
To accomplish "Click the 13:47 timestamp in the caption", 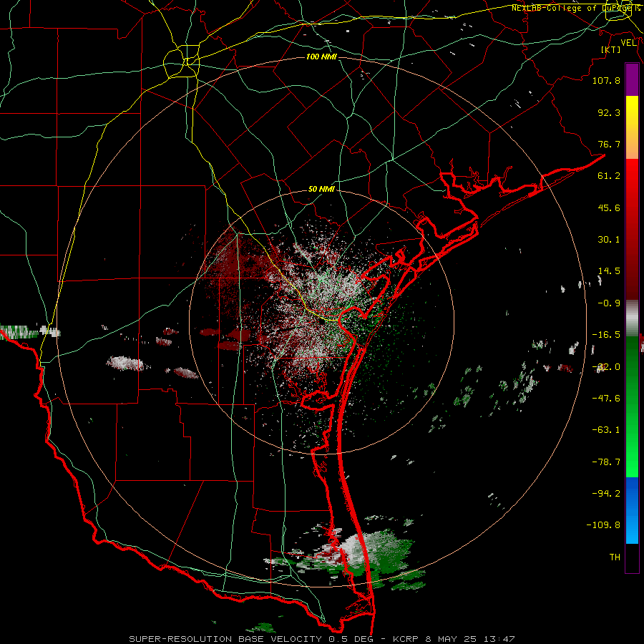I will point(499,639).
